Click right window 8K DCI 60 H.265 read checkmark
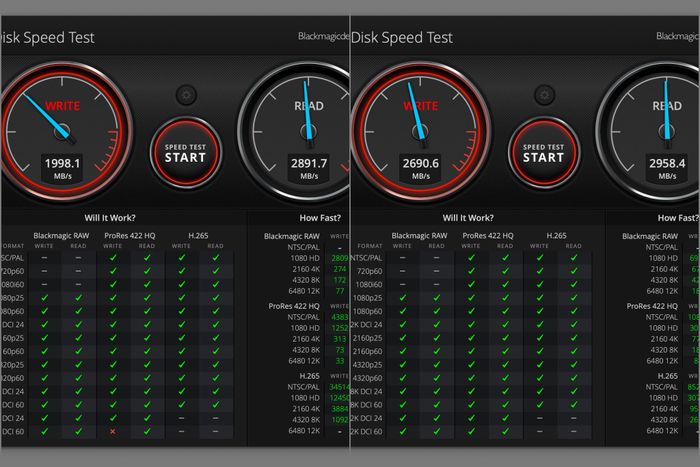 click(574, 405)
